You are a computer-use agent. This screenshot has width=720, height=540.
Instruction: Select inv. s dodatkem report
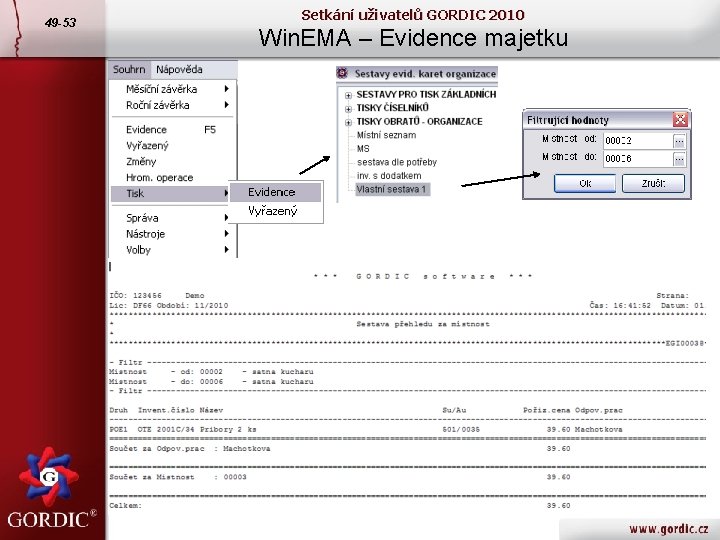(x=389, y=175)
